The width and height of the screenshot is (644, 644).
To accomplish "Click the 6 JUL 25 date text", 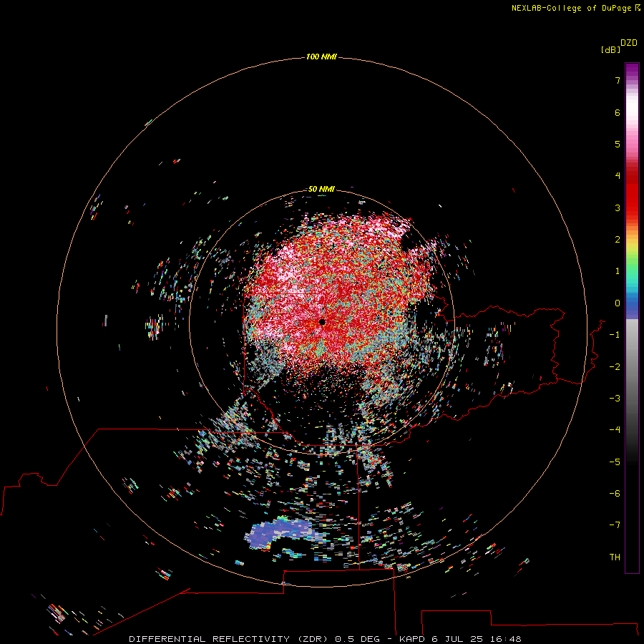I will (459, 639).
